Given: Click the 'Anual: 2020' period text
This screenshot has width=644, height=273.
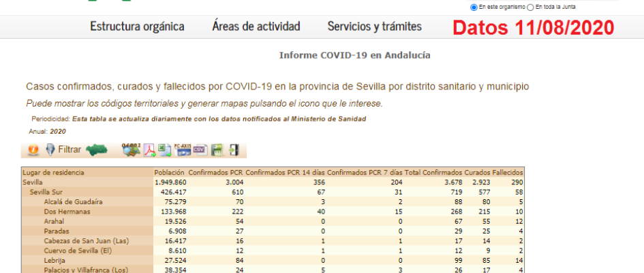Looking at the screenshot, I should (47, 132).
